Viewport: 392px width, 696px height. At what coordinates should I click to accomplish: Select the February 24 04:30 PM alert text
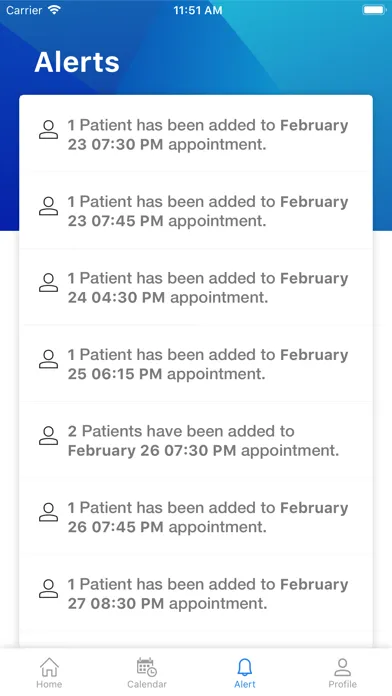click(x=208, y=288)
